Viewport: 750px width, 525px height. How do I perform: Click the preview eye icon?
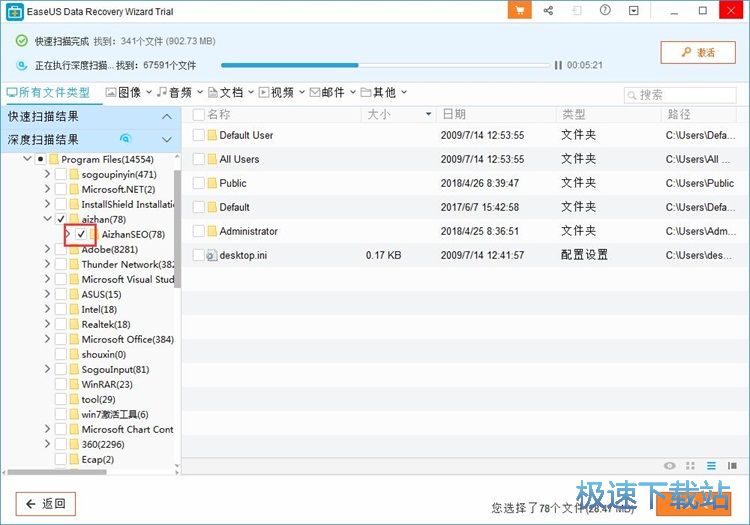(670, 466)
